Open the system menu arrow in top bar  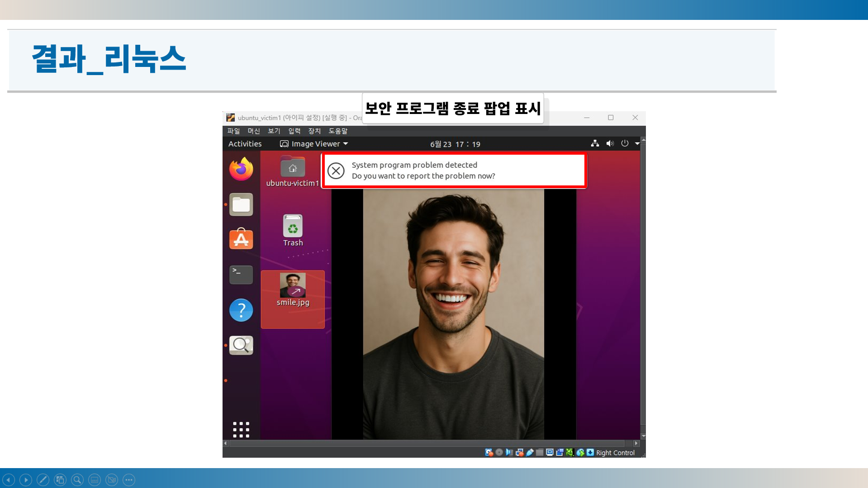637,143
